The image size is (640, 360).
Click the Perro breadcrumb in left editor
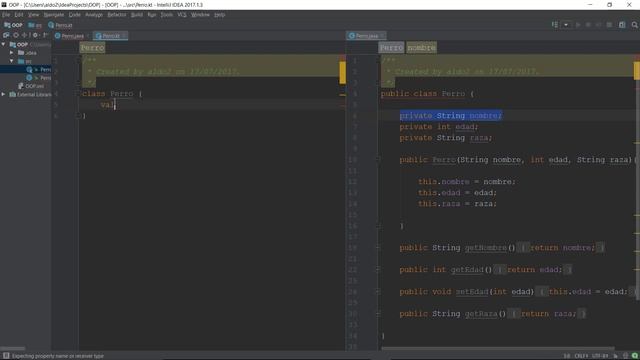[92, 48]
